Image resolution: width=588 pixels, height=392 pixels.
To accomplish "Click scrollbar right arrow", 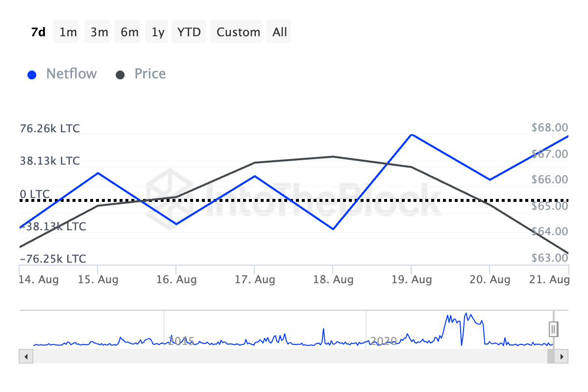I will click(563, 356).
